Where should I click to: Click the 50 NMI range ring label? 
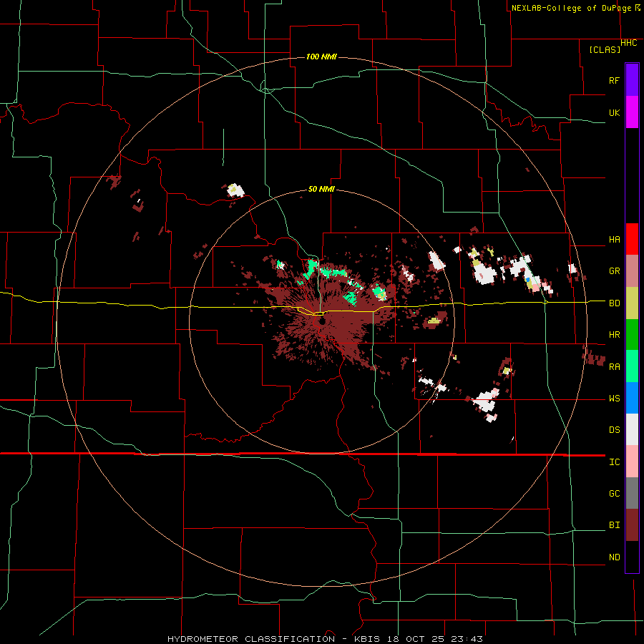[321, 189]
